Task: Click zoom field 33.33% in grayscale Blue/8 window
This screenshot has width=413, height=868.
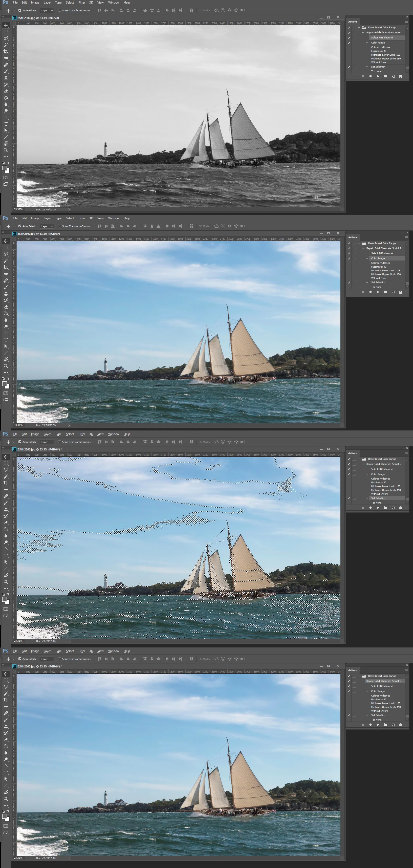Action: (18, 209)
